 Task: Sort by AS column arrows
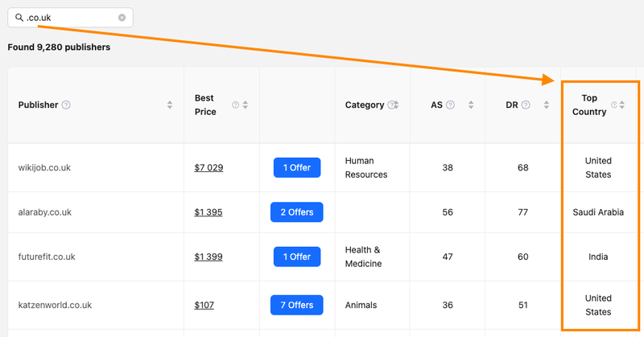(471, 105)
